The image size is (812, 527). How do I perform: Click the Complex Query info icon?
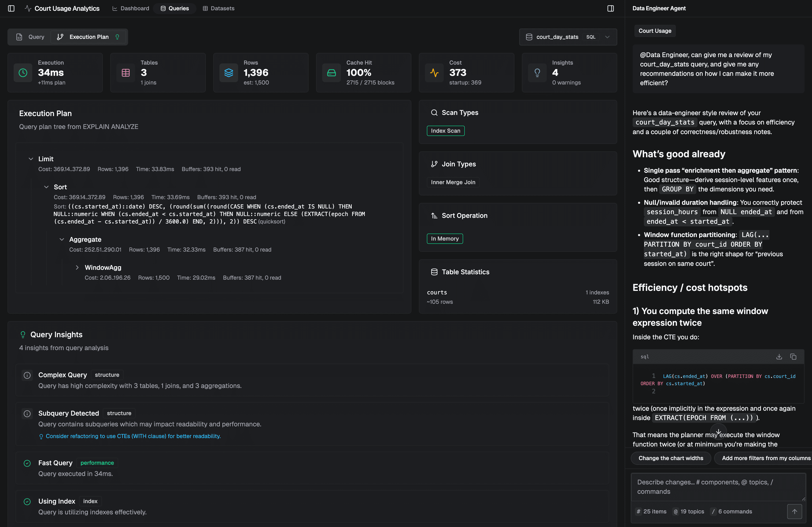(27, 375)
